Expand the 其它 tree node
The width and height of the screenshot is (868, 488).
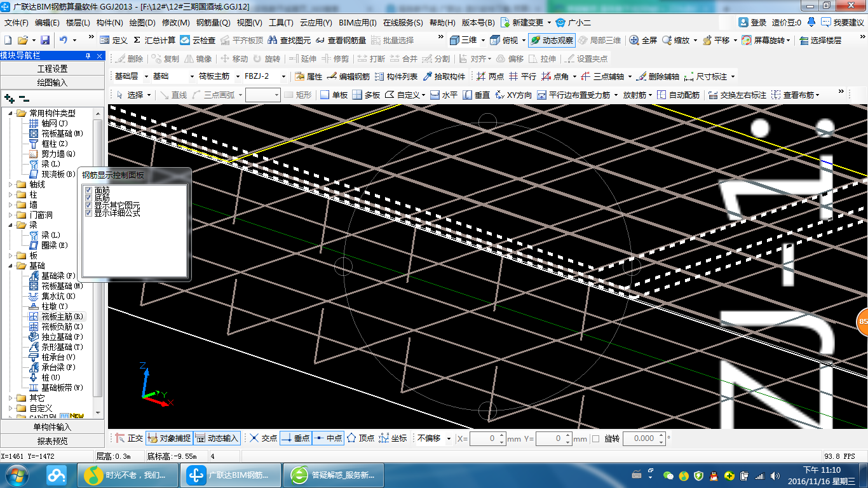(11, 398)
